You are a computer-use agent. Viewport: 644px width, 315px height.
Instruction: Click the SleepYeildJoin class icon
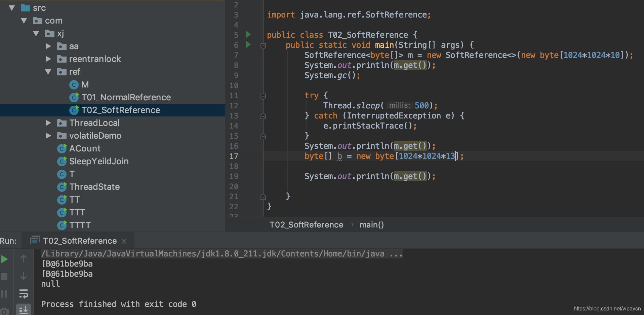click(x=62, y=161)
